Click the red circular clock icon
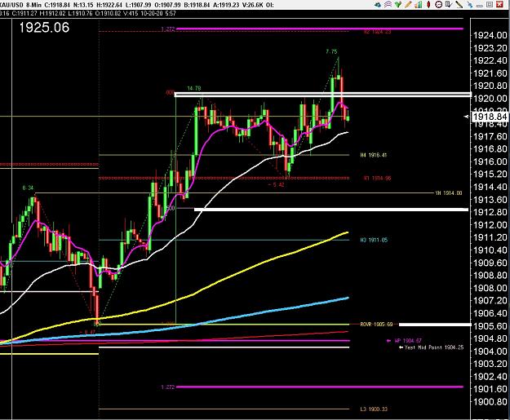 438,4
